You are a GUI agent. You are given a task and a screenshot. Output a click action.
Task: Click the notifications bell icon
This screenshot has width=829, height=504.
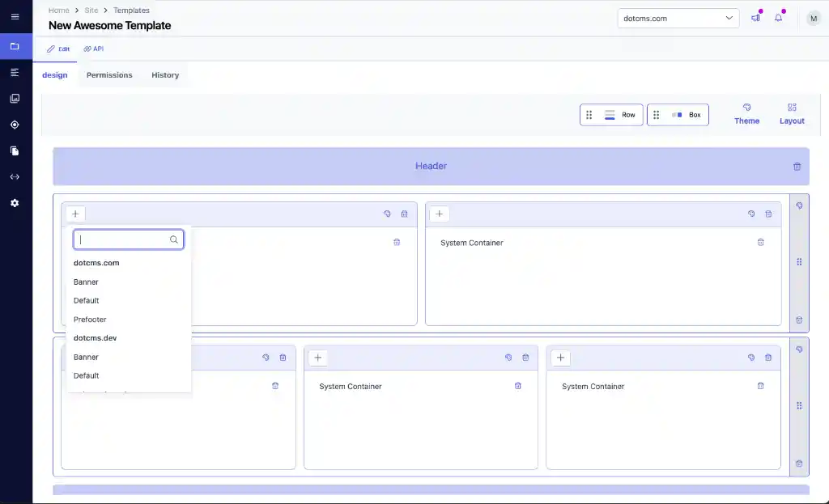pos(778,18)
